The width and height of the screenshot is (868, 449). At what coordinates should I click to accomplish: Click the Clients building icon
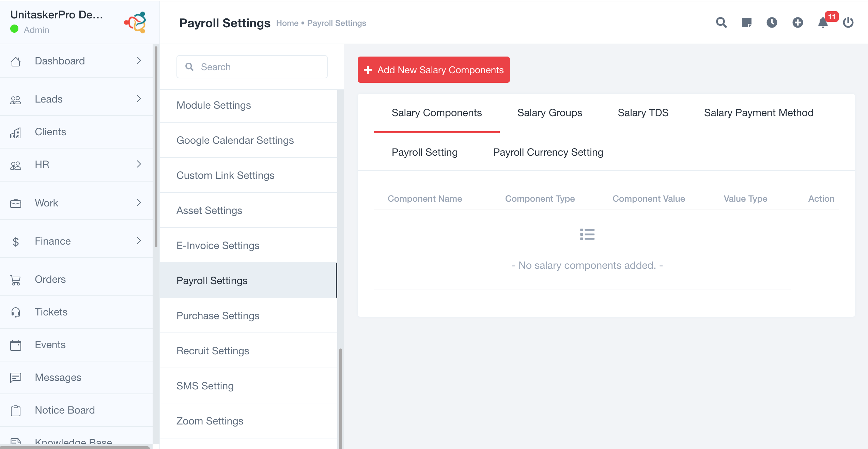(16, 133)
